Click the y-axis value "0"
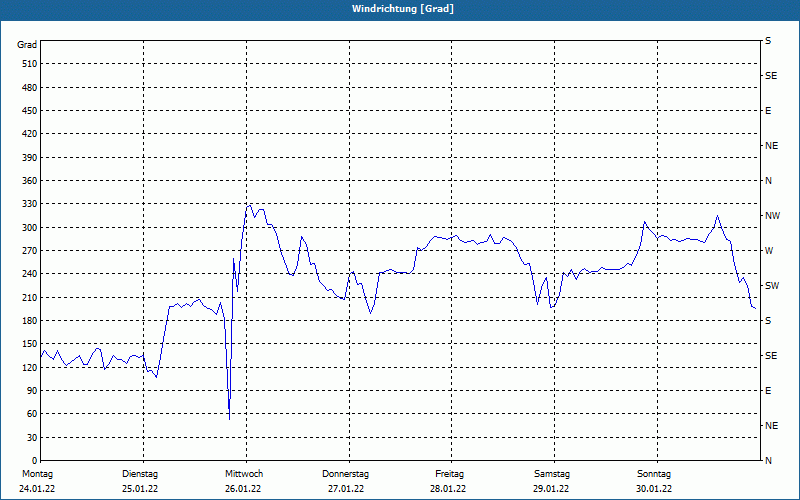The width and height of the screenshot is (800, 500). 35,461
